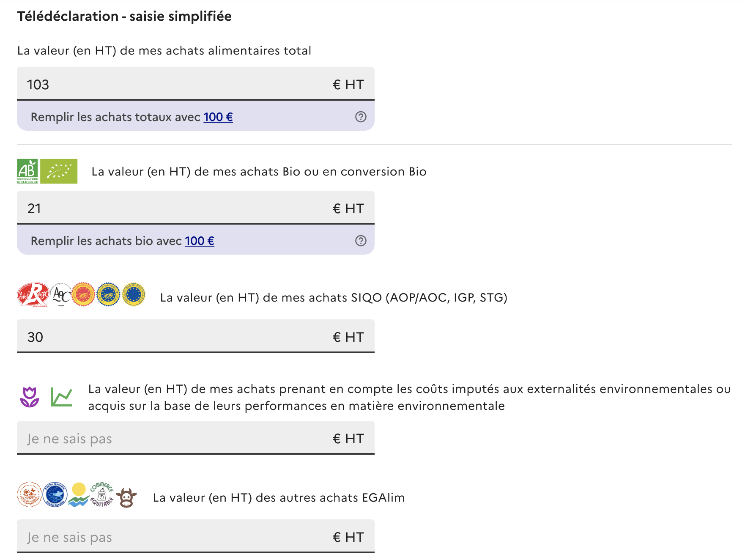Click the help icon for total purchases
745x560 pixels.
pyautogui.click(x=361, y=117)
